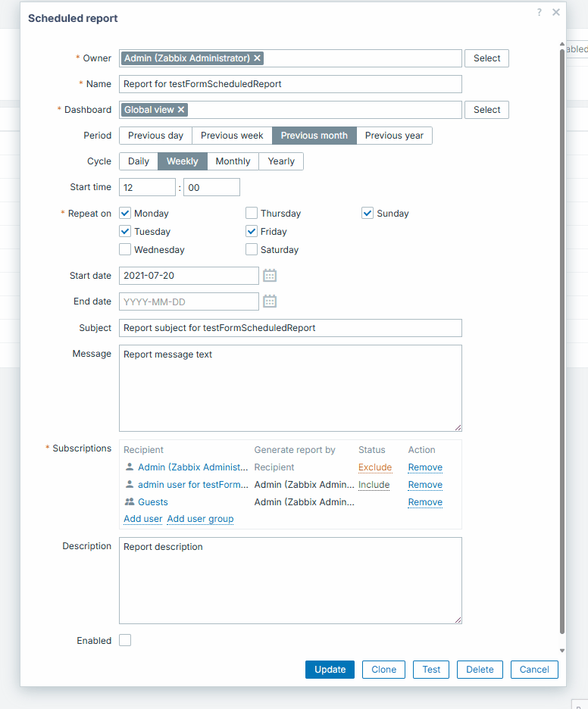588x709 pixels.
Task: Click the help question mark icon
Action: pos(540,12)
